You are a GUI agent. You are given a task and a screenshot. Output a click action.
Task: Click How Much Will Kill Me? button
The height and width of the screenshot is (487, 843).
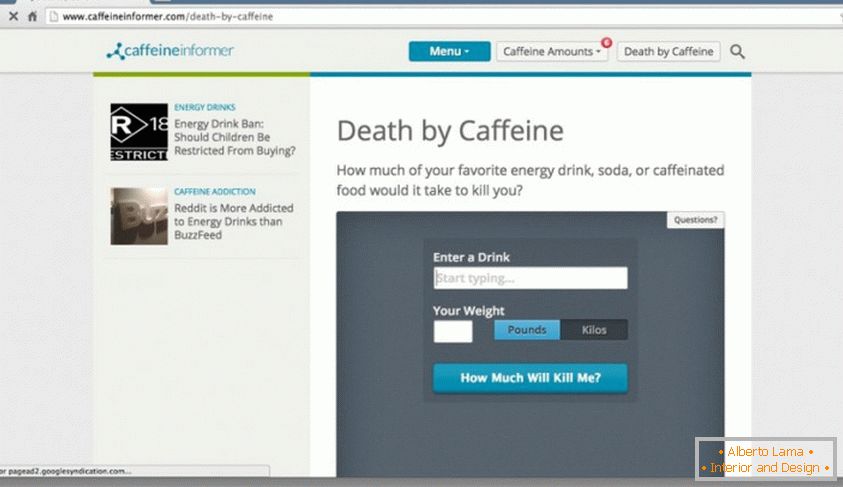click(x=530, y=378)
